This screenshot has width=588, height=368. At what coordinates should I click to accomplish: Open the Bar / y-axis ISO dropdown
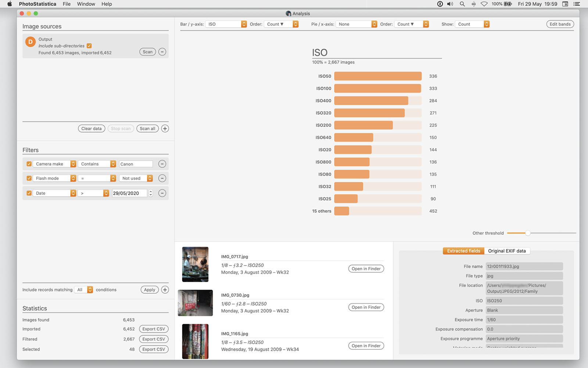(226, 24)
